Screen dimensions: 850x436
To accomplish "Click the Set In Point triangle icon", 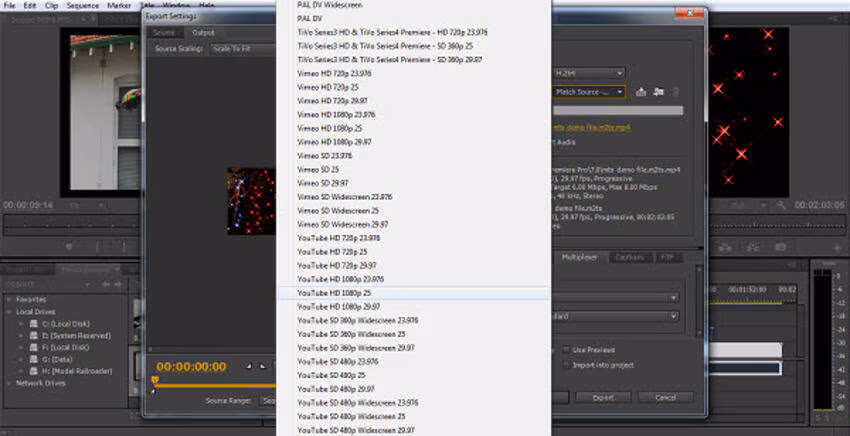I will (x=249, y=367).
